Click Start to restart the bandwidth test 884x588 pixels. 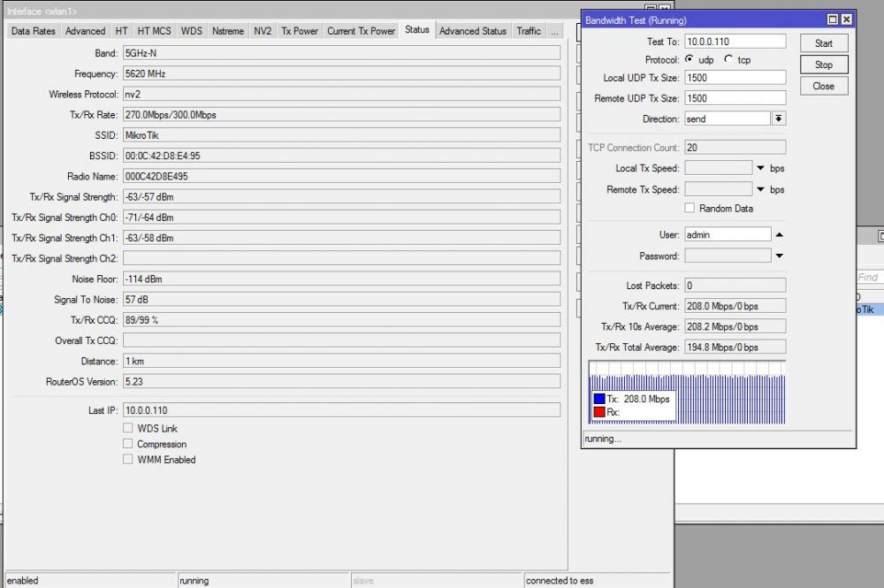(823, 42)
